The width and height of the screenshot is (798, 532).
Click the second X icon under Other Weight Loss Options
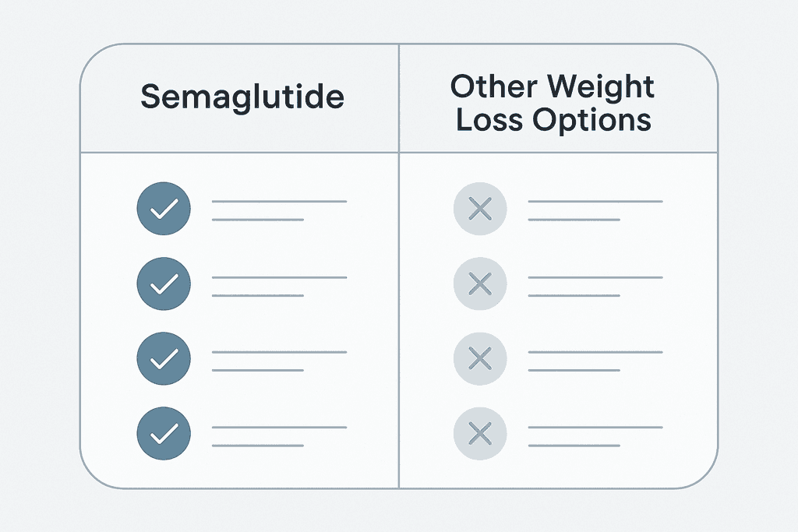point(480,284)
